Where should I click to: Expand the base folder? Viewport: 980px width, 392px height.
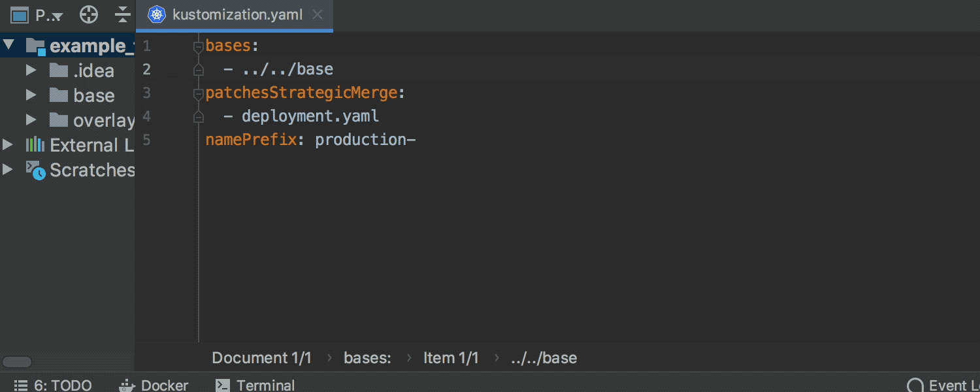tap(29, 95)
